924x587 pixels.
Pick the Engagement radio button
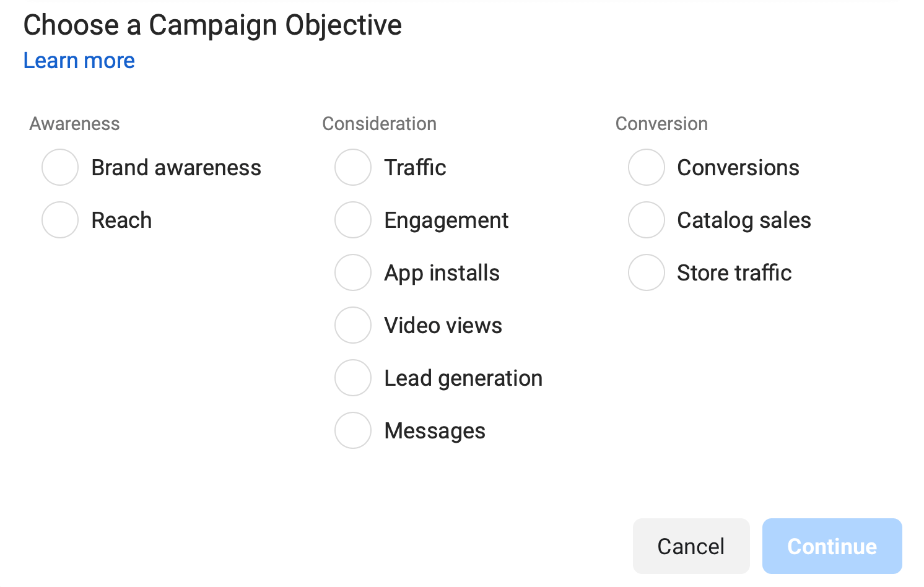[x=353, y=220]
